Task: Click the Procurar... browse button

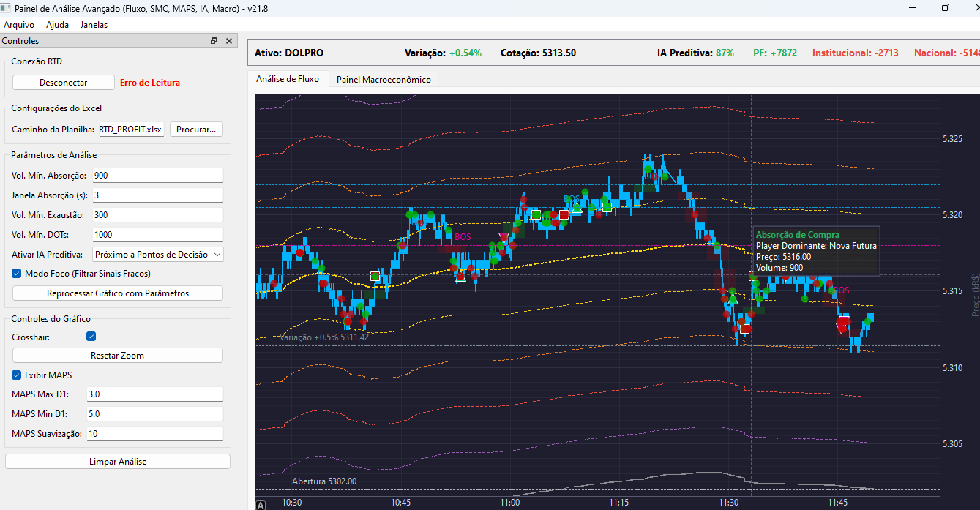Action: click(196, 130)
